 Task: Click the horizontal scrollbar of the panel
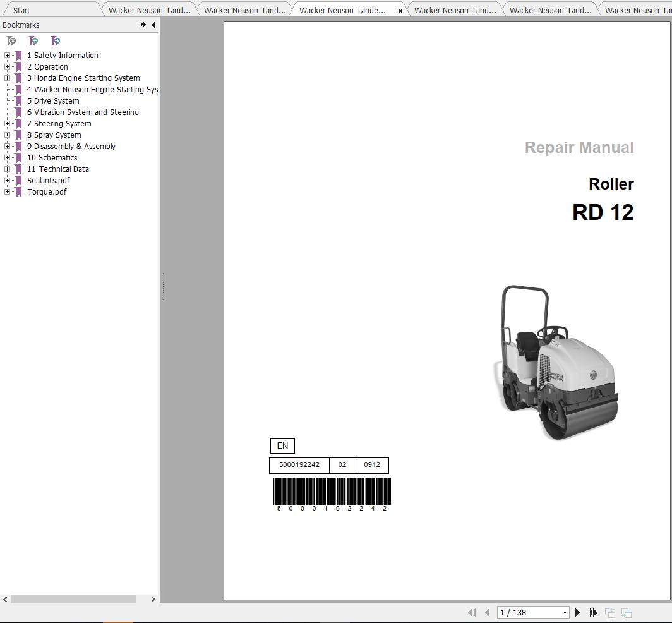[x=73, y=598]
